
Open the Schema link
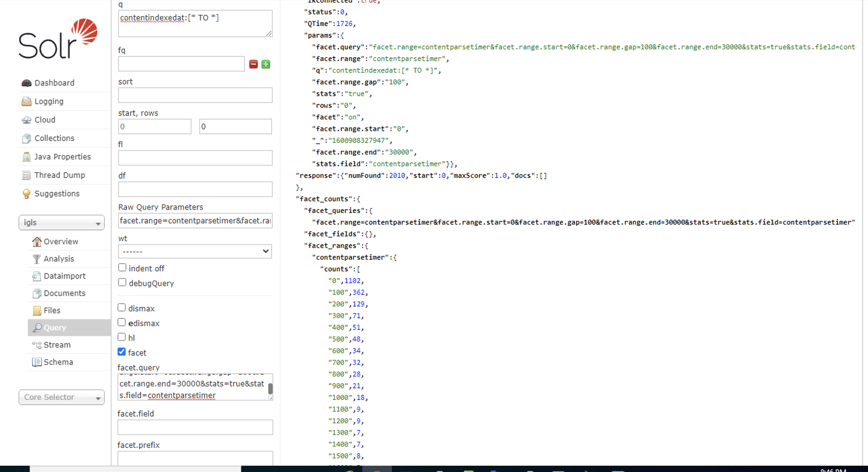[58, 362]
